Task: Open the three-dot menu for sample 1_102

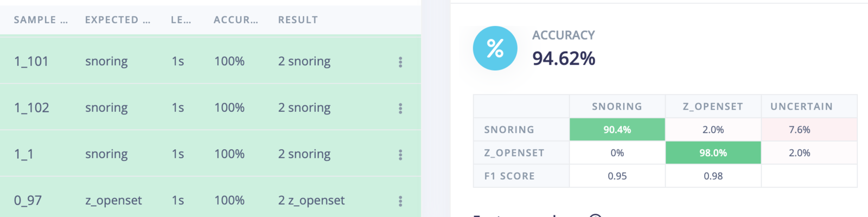Action: [x=400, y=108]
